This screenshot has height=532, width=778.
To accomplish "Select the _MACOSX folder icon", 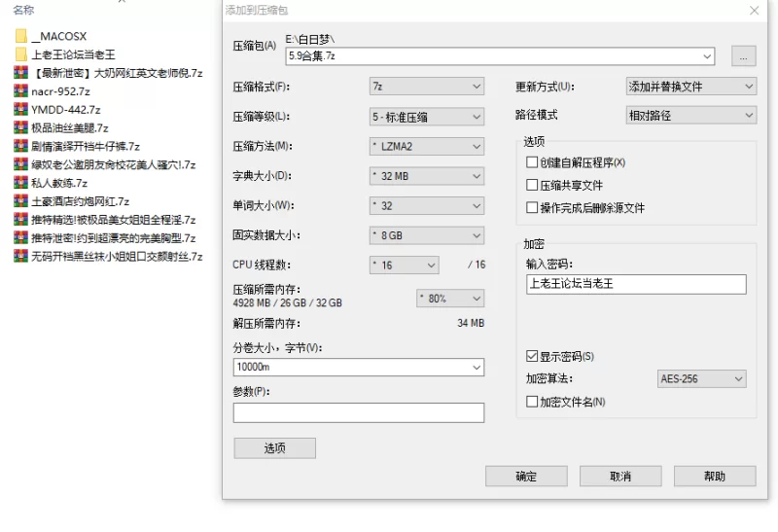I will (x=20, y=36).
